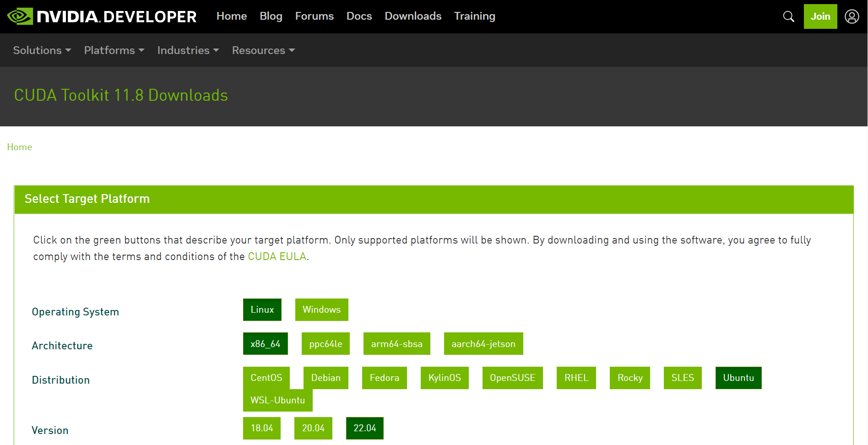
Task: Switch version to 18.04
Action: [261, 428]
